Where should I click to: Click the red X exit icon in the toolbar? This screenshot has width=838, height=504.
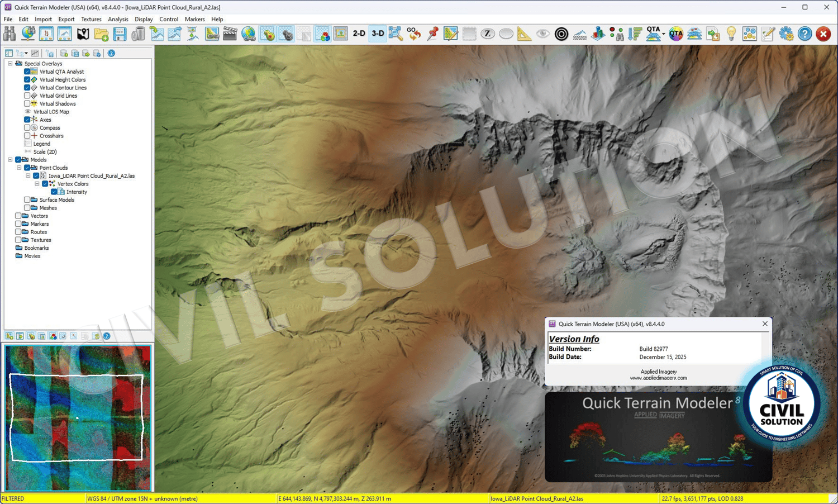(823, 34)
